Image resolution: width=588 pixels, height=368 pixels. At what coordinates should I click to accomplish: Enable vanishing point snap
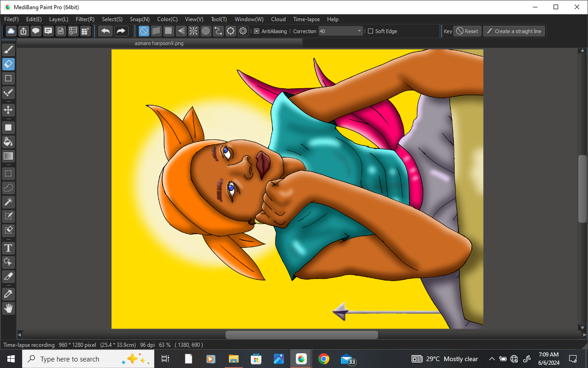[x=181, y=31]
